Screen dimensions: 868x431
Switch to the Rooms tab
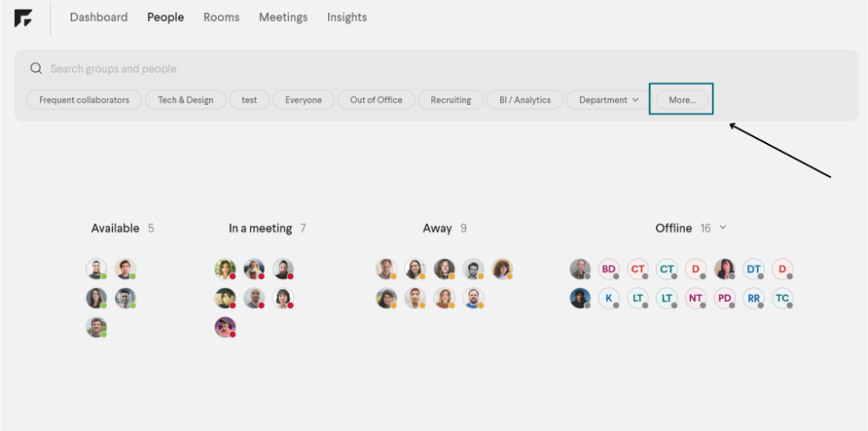tap(221, 17)
